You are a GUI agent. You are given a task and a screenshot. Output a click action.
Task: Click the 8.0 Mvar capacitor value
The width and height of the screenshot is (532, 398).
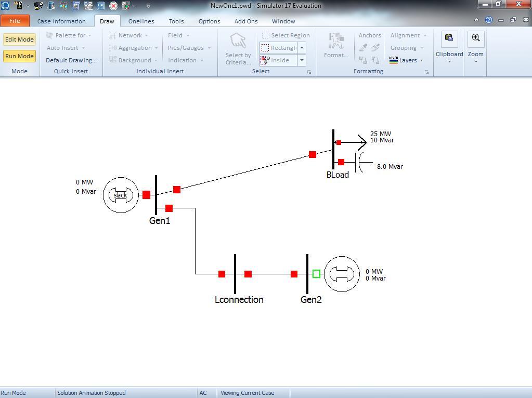point(390,166)
